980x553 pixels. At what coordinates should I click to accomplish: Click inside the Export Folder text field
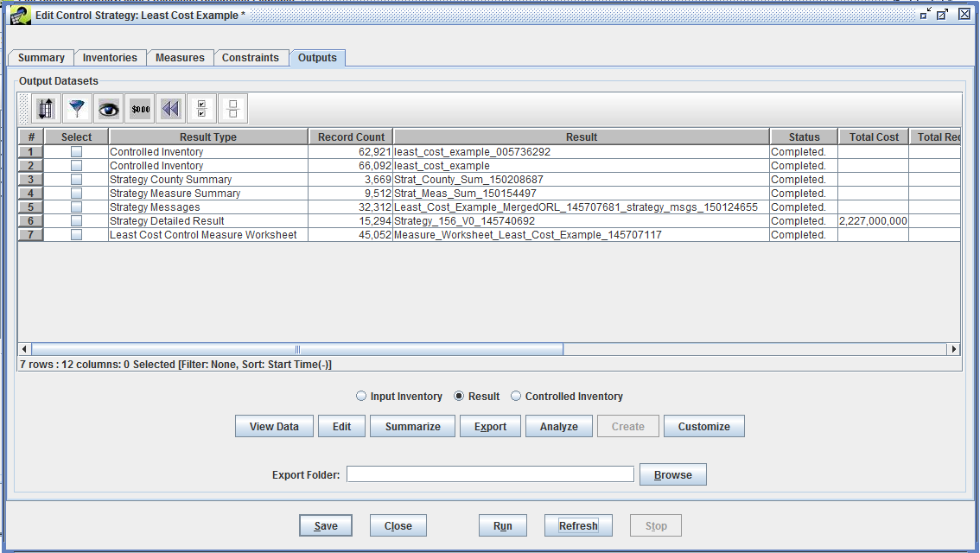coord(489,474)
